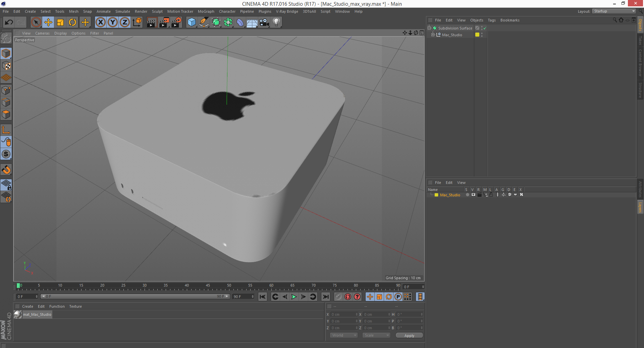Activate the Scale tool

[x=60, y=22]
